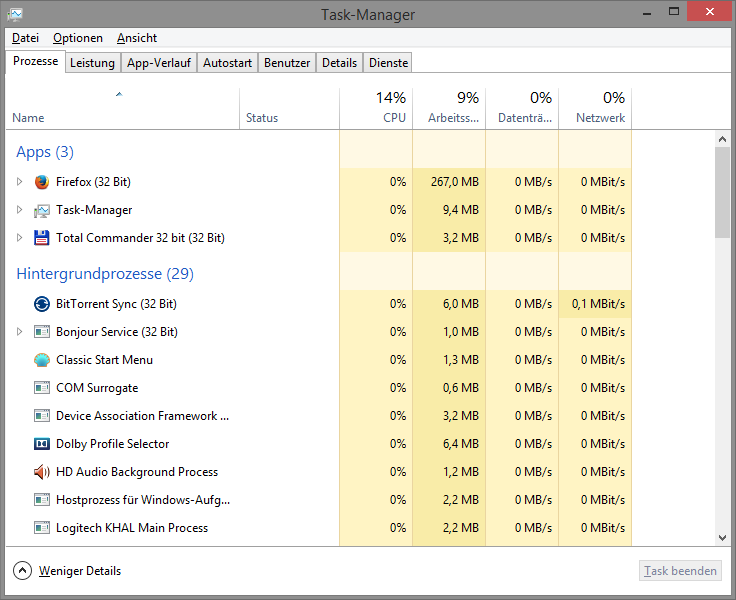Expand the Firefox process group

click(19, 182)
